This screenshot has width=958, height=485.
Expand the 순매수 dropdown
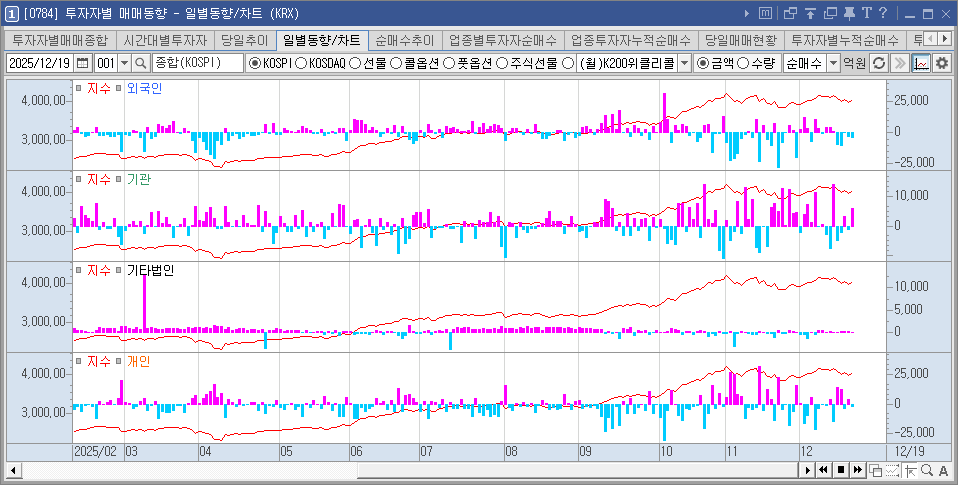(833, 63)
